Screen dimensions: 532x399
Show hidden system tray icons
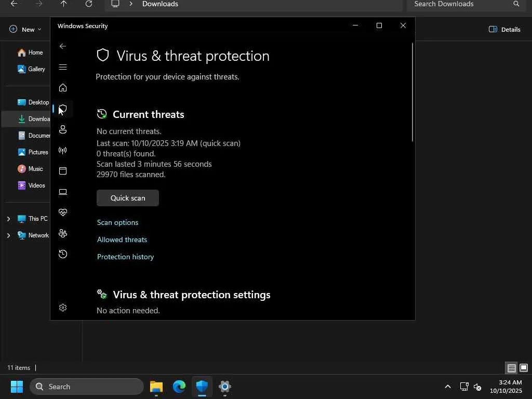(x=448, y=387)
